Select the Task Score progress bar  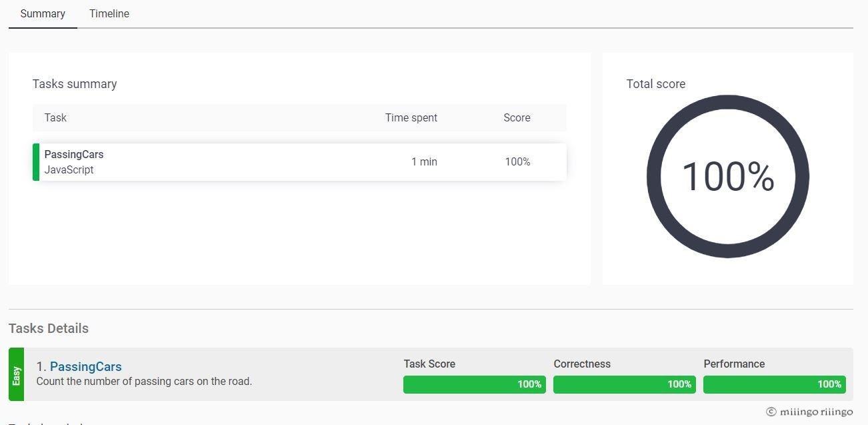[x=475, y=384]
